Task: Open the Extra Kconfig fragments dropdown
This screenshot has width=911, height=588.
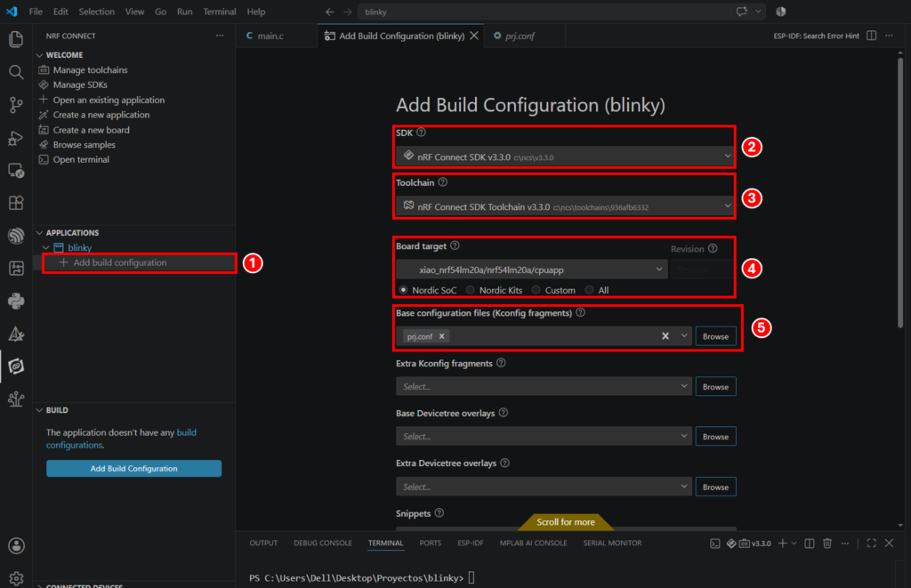Action: pyautogui.click(x=544, y=386)
